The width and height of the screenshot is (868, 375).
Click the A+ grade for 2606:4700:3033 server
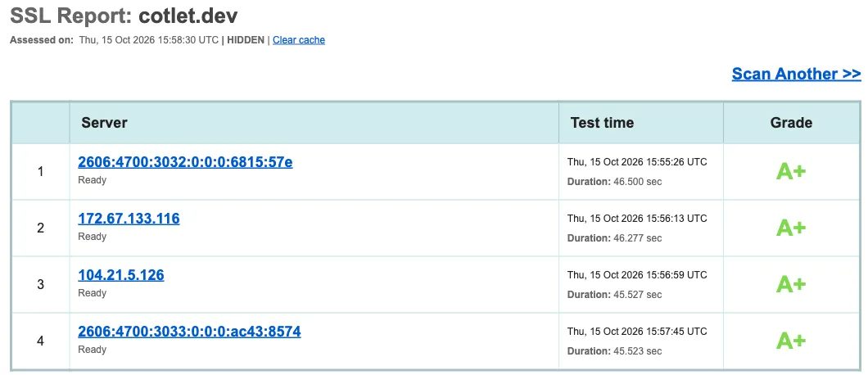coord(791,341)
